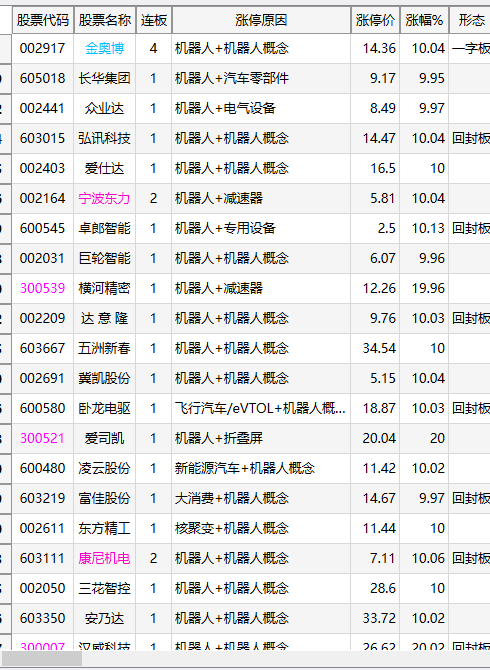Select stock name 达 意 隆
The image size is (490, 670).
tap(105, 318)
